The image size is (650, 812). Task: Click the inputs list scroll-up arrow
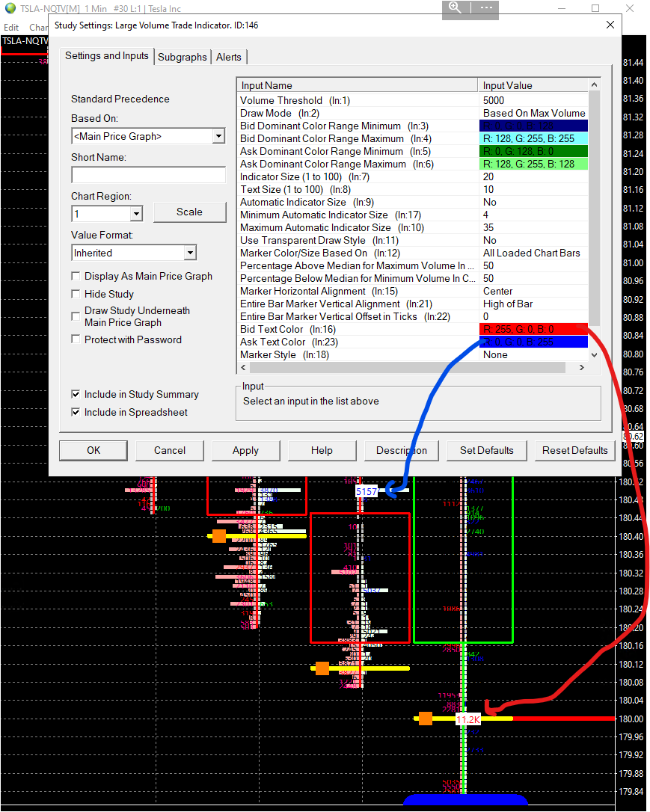594,84
